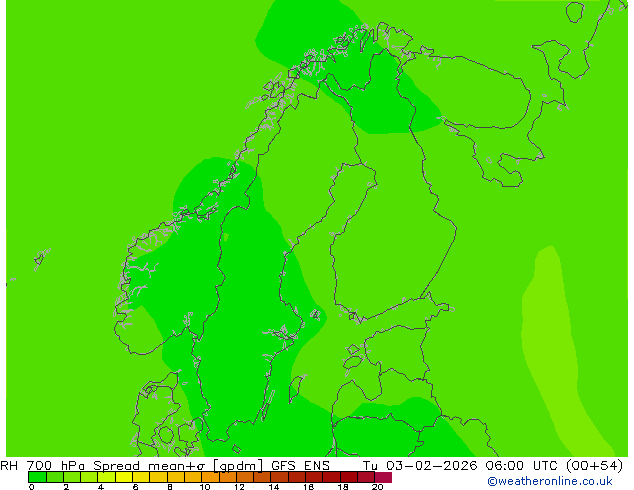The image size is (634, 490).
Task: Click the legend swatch starting at value 2
Action: (x=72, y=477)
